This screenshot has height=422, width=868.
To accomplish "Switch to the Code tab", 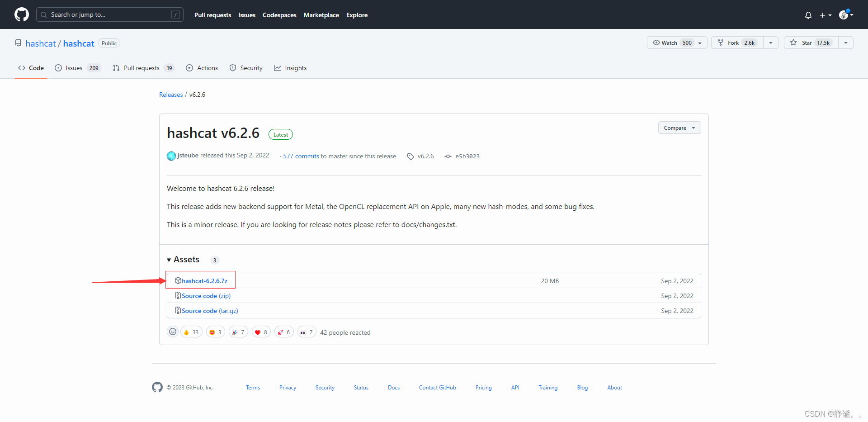I will tap(31, 68).
